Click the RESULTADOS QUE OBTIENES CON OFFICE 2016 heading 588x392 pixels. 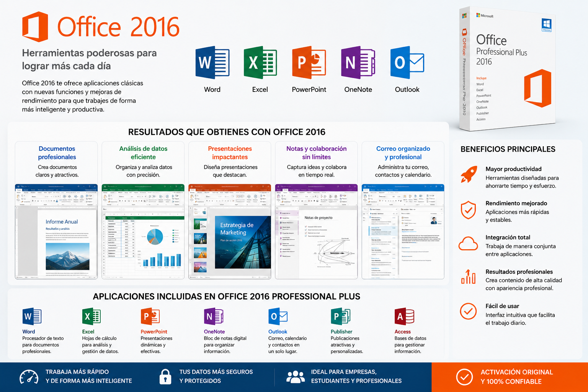[227, 132]
